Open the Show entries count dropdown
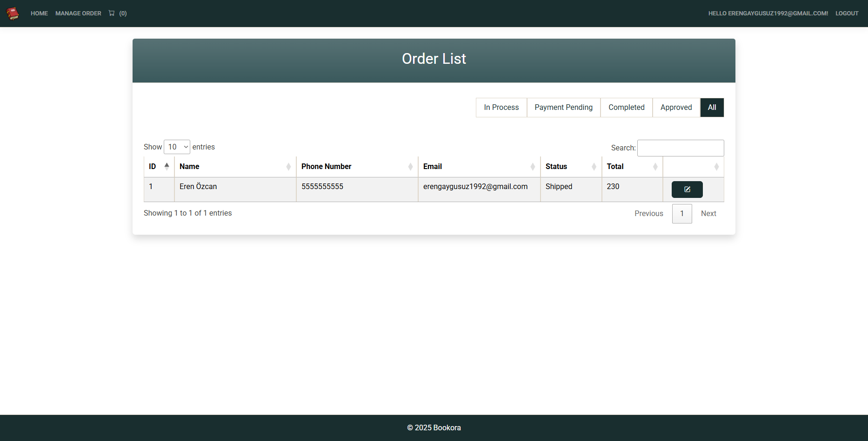 click(177, 147)
